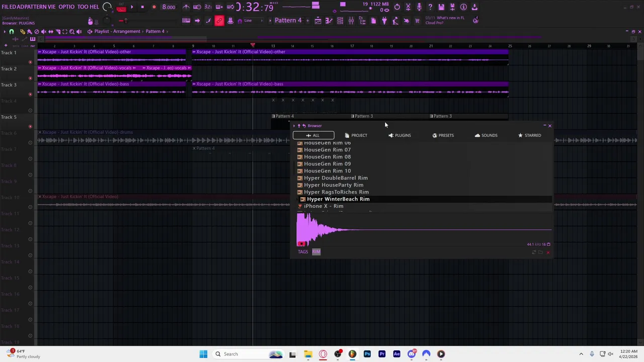Select the Track 2 header

click(x=17, y=73)
